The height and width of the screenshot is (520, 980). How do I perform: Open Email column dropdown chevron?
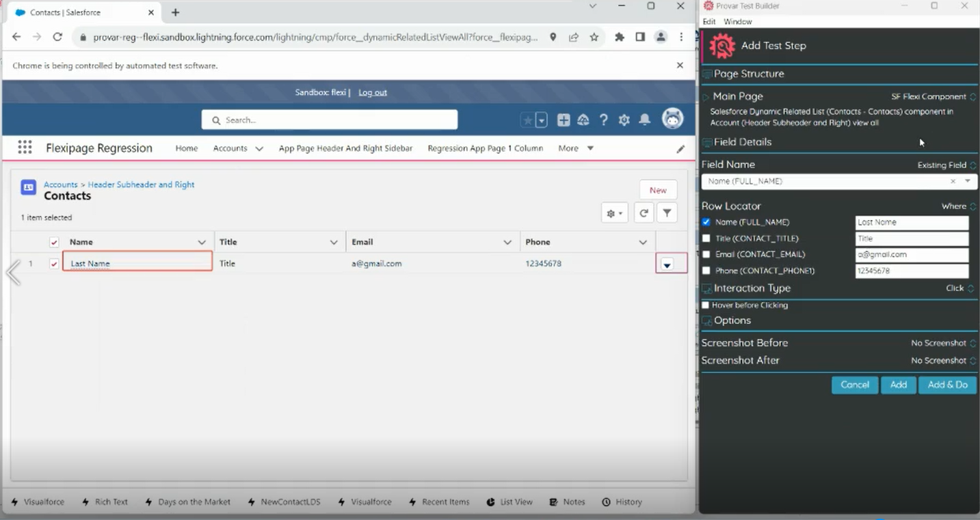click(507, 243)
